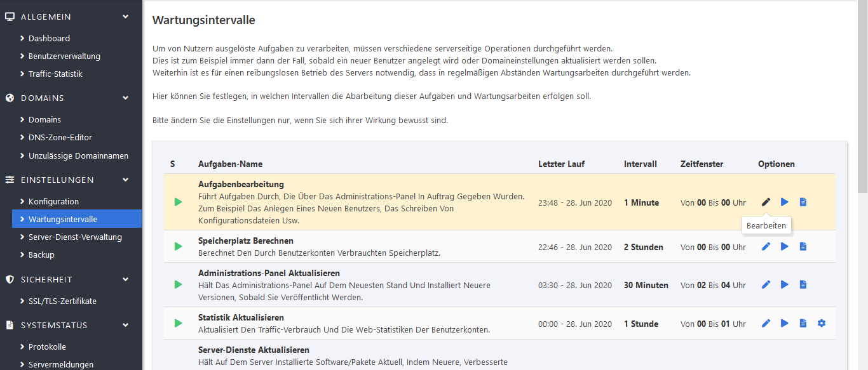This screenshot has height=370, width=868.
Task: Edit the Administrations-Panel Aktualisieren task
Action: click(766, 284)
